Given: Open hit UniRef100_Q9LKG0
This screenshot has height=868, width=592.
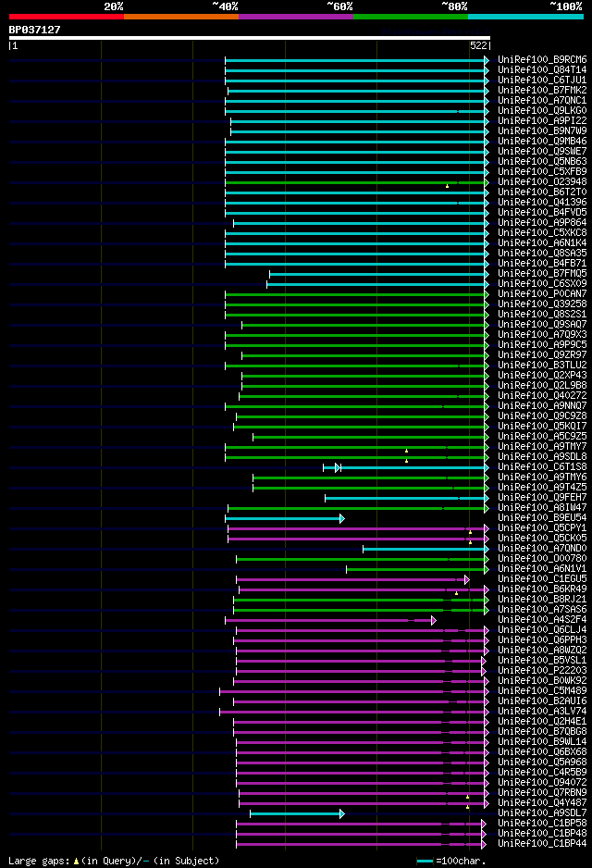Looking at the screenshot, I should pyautogui.click(x=542, y=111).
